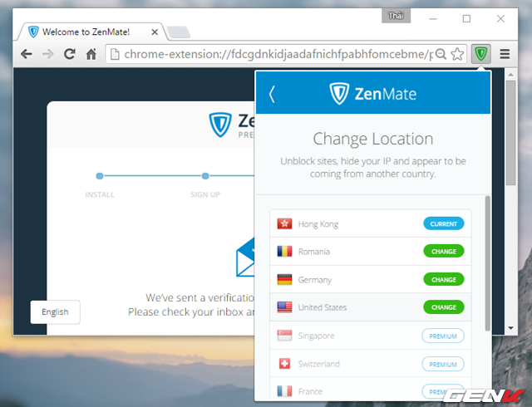Select the Hong Kong flag icon
532x407 pixels.
pyautogui.click(x=284, y=223)
